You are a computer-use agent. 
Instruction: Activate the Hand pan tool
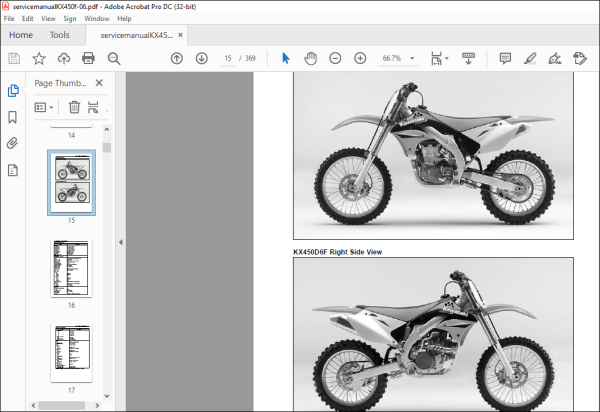[x=310, y=59]
